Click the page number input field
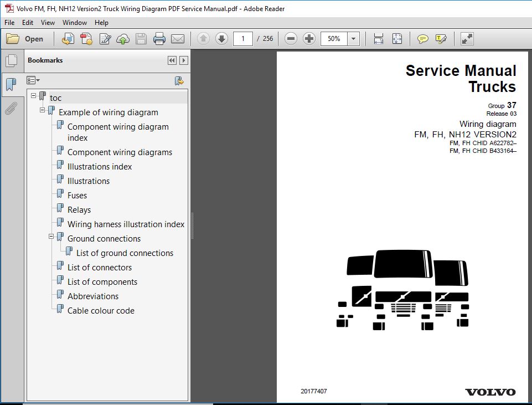This screenshot has height=405, width=532. click(x=243, y=39)
